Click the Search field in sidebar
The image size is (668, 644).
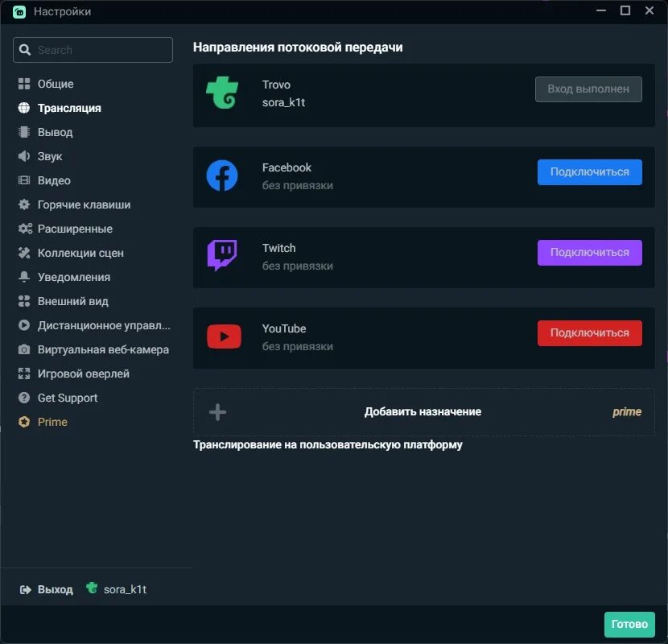pos(93,49)
